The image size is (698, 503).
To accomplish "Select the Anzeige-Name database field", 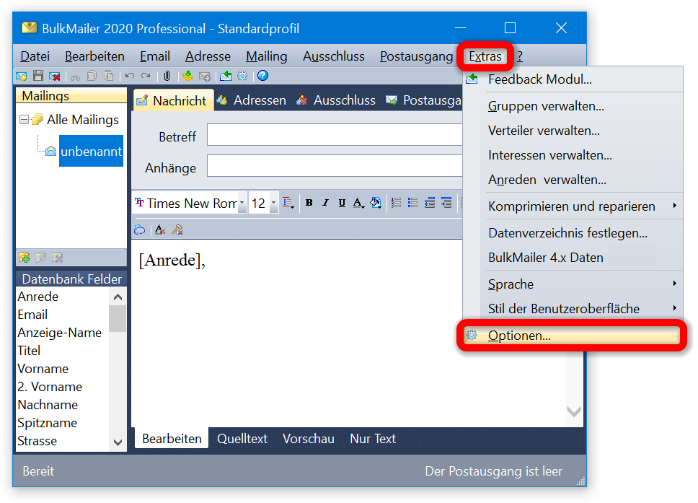I will pos(59,333).
